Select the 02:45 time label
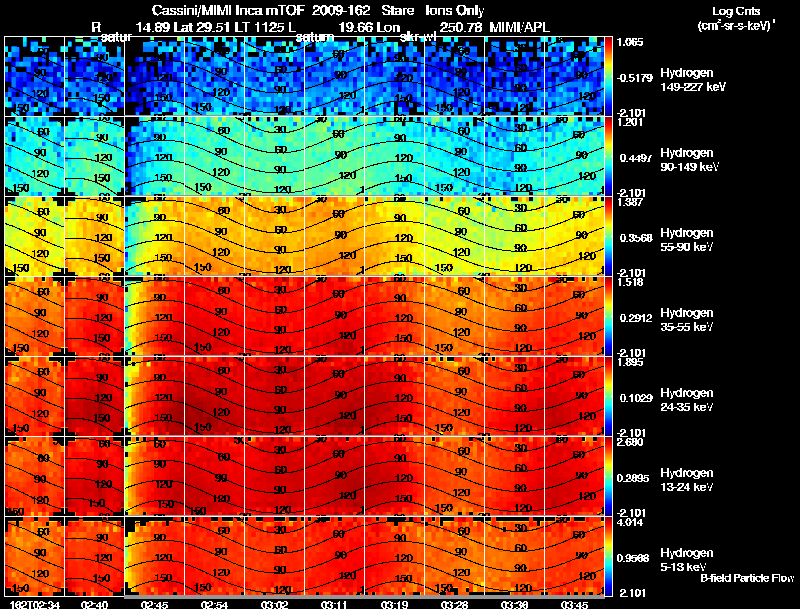 (x=154, y=605)
